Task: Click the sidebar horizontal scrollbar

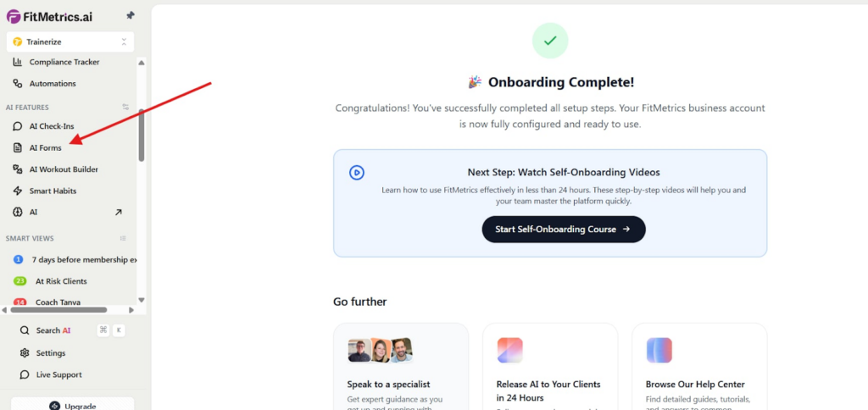Action: (58, 310)
